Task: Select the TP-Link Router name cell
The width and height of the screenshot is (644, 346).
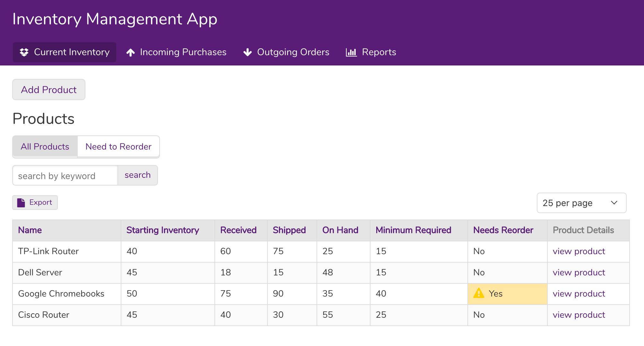Action: click(x=67, y=251)
